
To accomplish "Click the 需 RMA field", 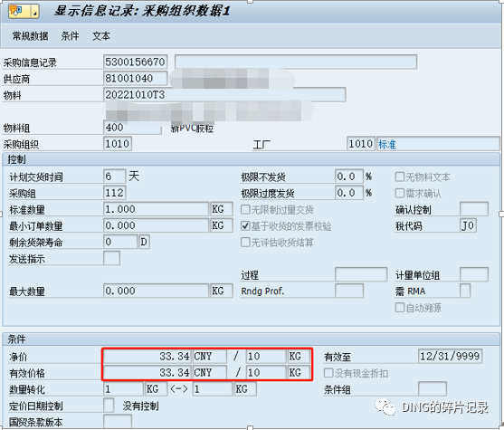I will pyautogui.click(x=465, y=291).
